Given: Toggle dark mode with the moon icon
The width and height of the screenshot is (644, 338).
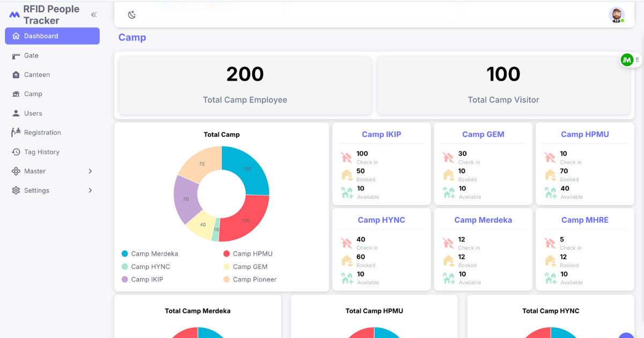Looking at the screenshot, I should [131, 14].
